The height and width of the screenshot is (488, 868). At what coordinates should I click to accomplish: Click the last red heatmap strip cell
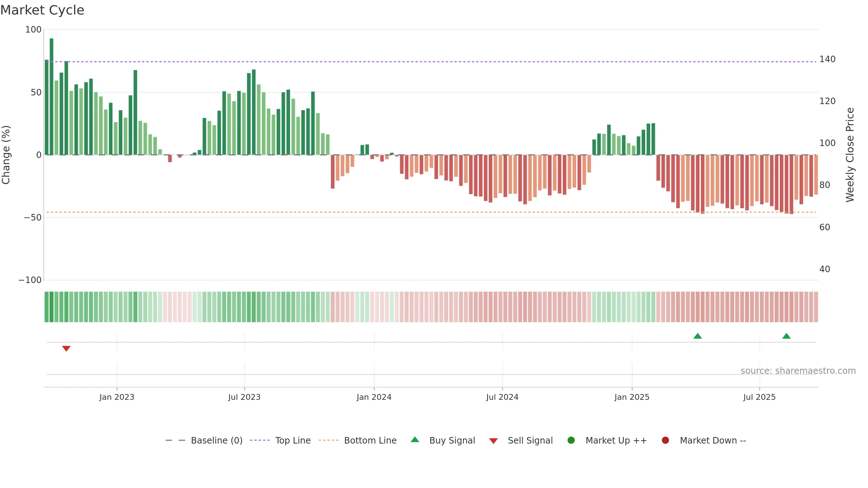[816, 307]
